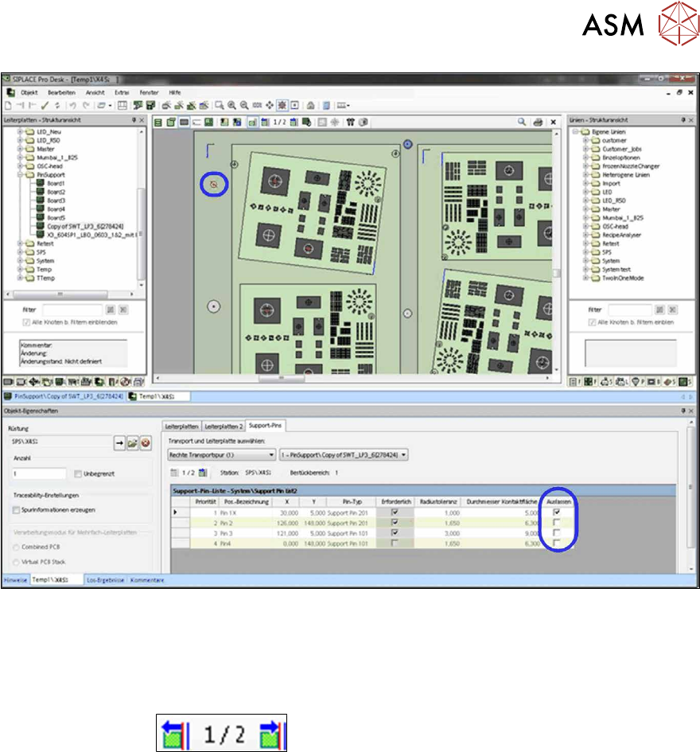Click the Zoom in magnifier icon
700x752 pixels.
pyautogui.click(x=232, y=105)
